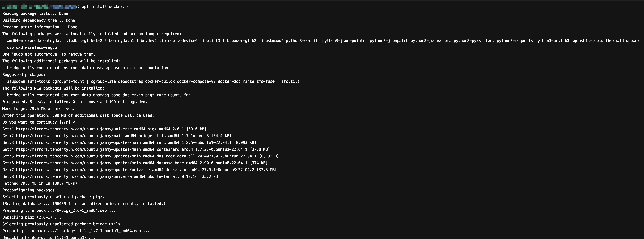This screenshot has width=644, height=239.
Task: Click the "python3-urllib3" package name
Action: tap(552, 41)
